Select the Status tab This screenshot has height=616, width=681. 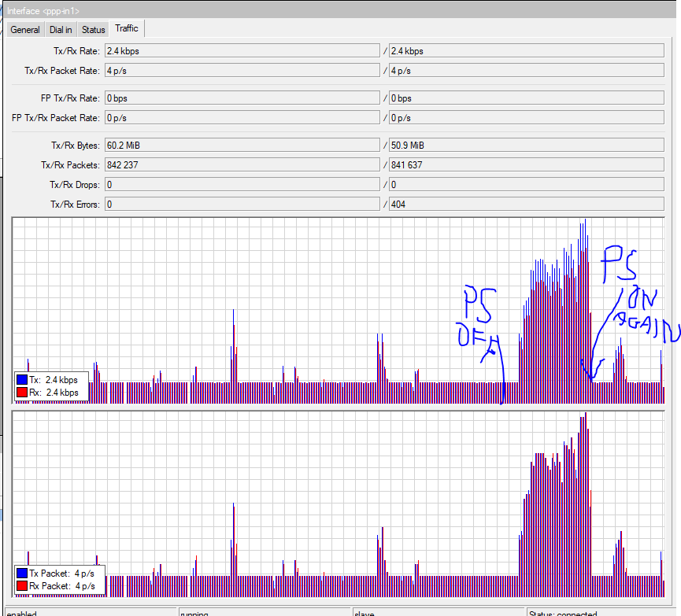94,30
